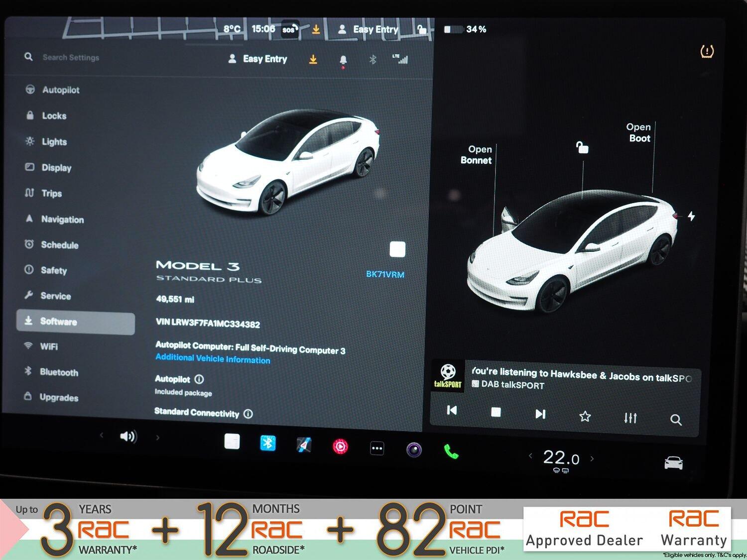Open the camera app in dock
Screen dimensions: 747x560
click(x=414, y=450)
